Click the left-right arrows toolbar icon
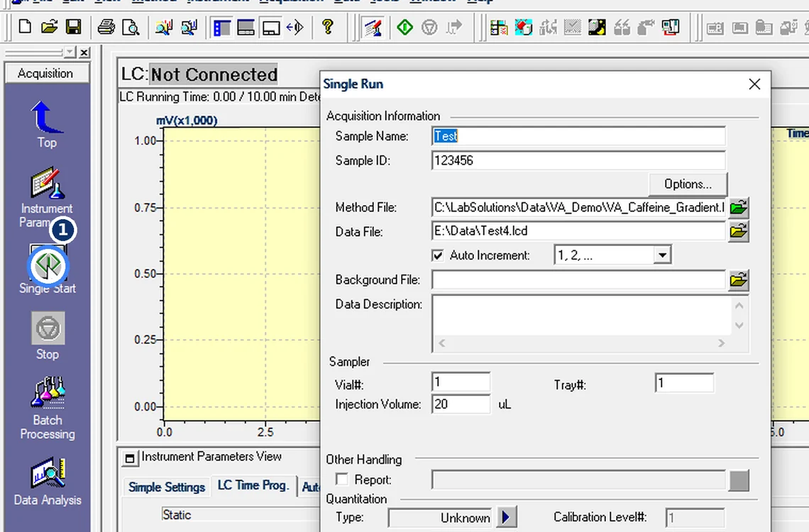Viewport: 809px width, 532px height. [x=295, y=28]
